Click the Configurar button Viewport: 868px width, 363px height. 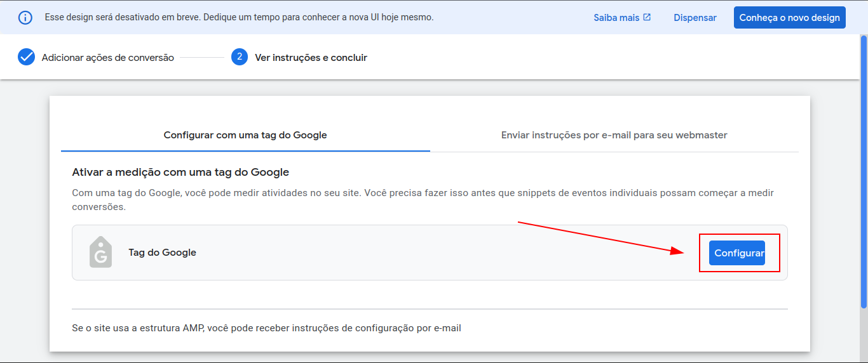[737, 253]
